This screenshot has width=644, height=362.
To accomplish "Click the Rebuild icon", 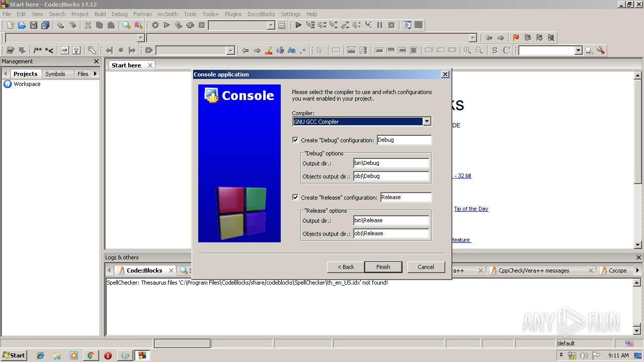I will (x=190, y=25).
